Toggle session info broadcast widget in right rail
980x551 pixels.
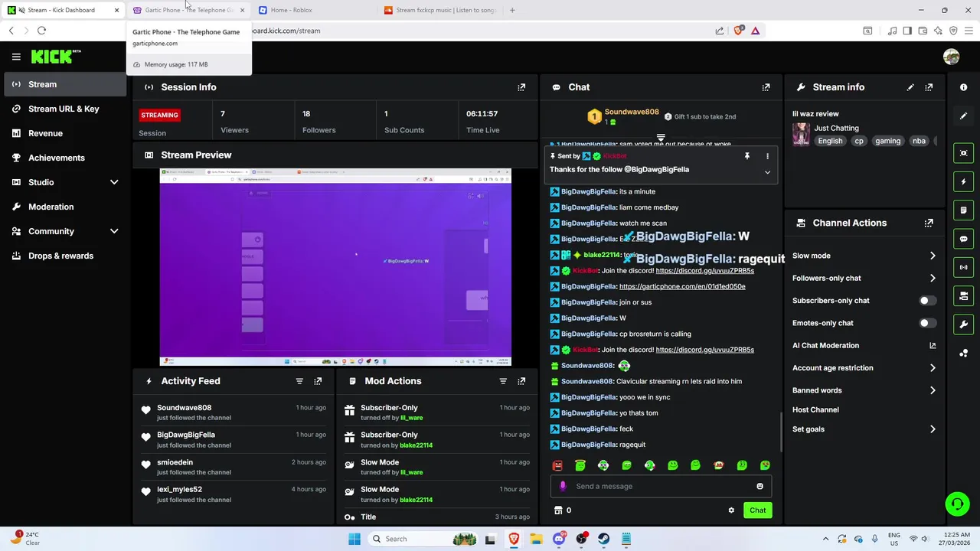pos(964,267)
